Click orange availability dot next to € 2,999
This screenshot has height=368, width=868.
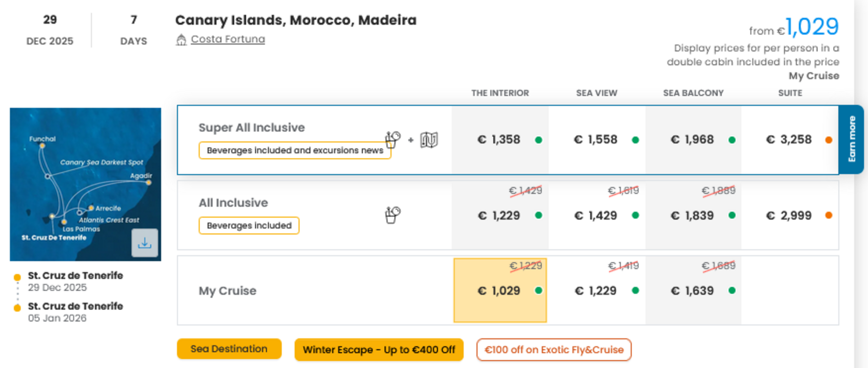point(828,215)
